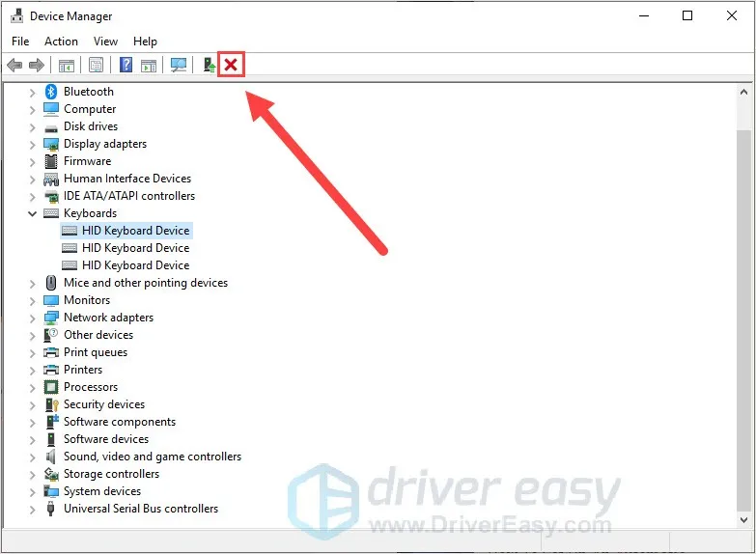Select the Software components label

click(x=120, y=422)
